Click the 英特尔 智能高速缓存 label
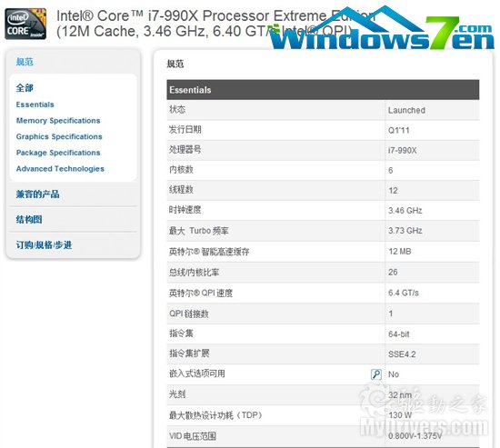 tap(209, 252)
